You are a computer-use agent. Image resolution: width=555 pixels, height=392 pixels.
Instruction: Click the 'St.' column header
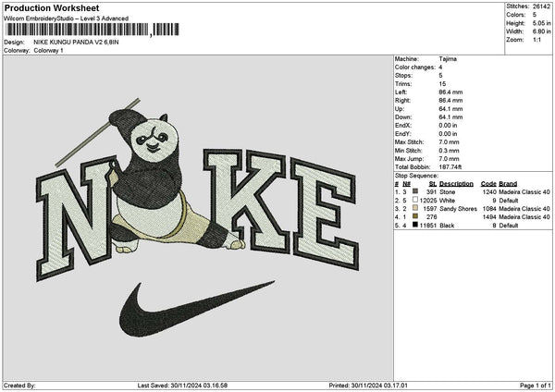[433, 184]
